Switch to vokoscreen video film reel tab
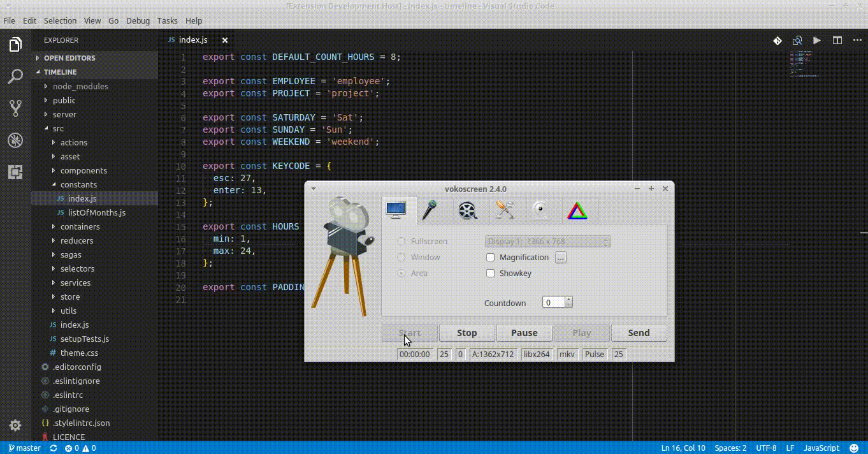868x454 pixels. (x=468, y=210)
